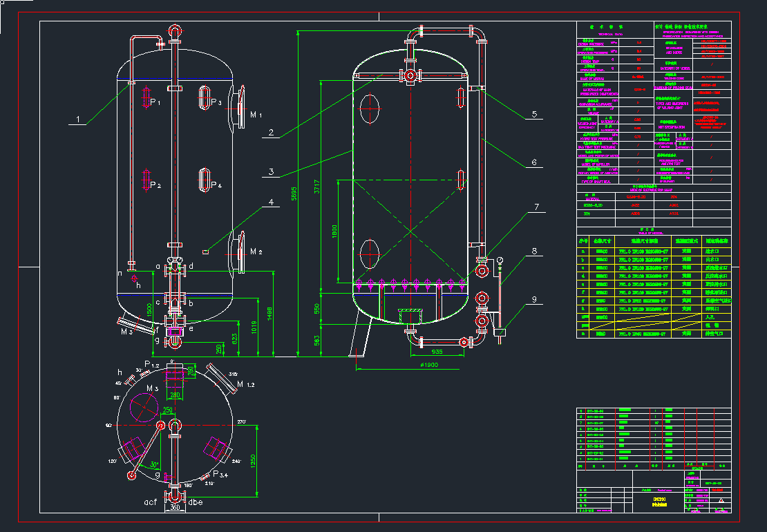Select callout number 7 label
Image resolution: width=767 pixels, height=532 pixels.
[534, 206]
